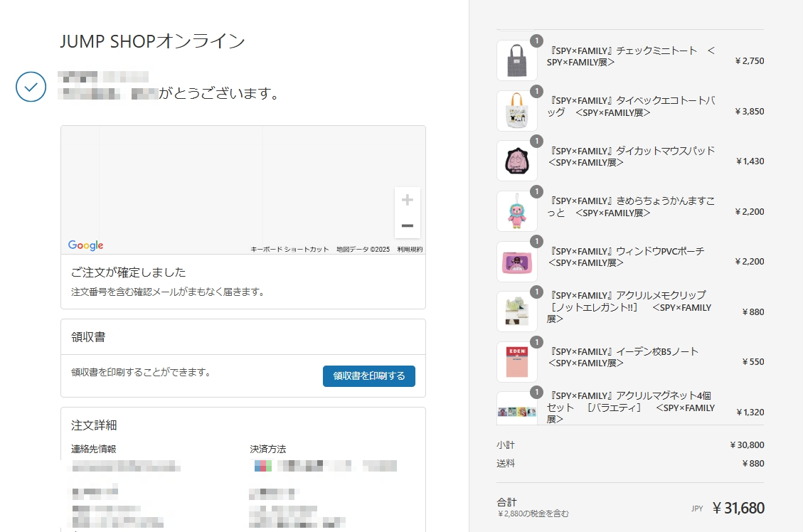Click the 注文番号を含む確認メール message
The width and height of the screenshot is (803, 532).
coord(168,292)
